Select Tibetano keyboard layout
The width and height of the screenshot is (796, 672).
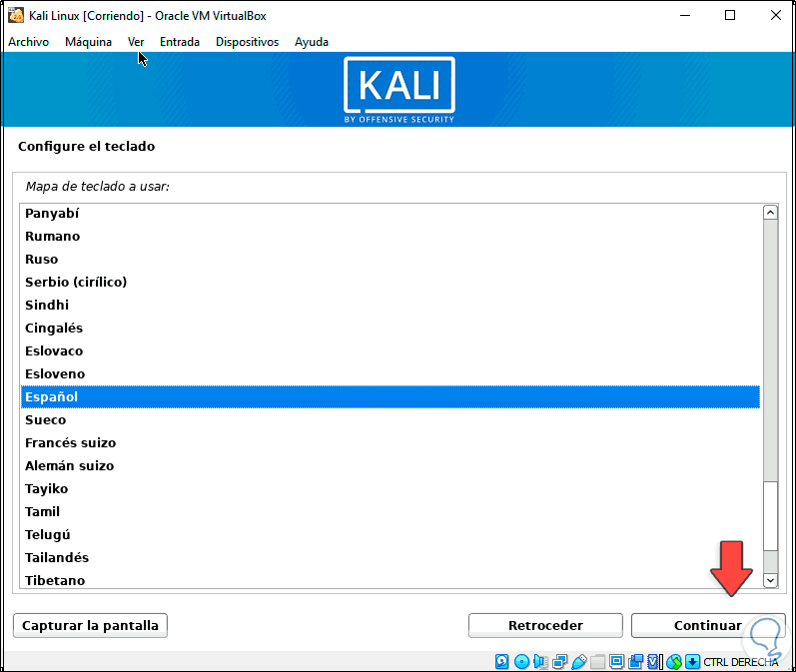click(x=391, y=579)
